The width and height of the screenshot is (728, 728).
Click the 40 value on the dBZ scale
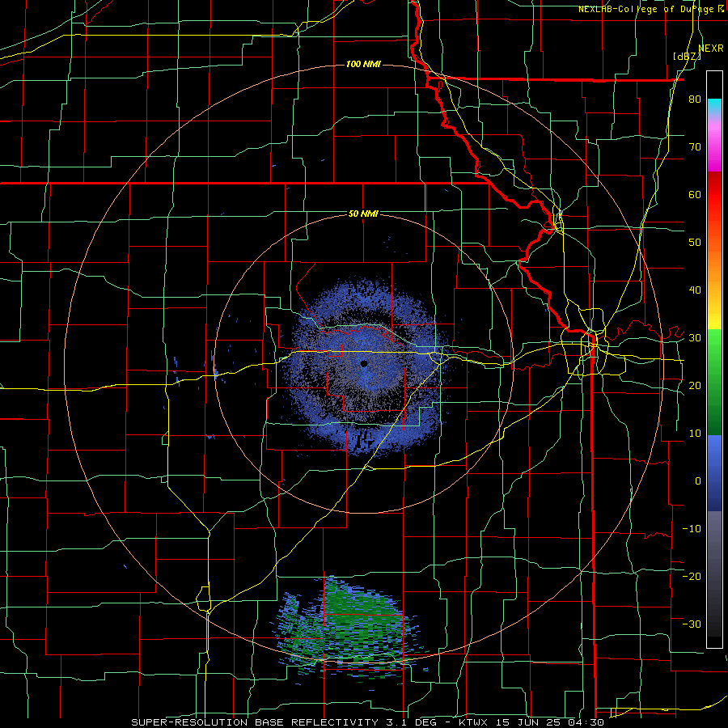tap(695, 290)
